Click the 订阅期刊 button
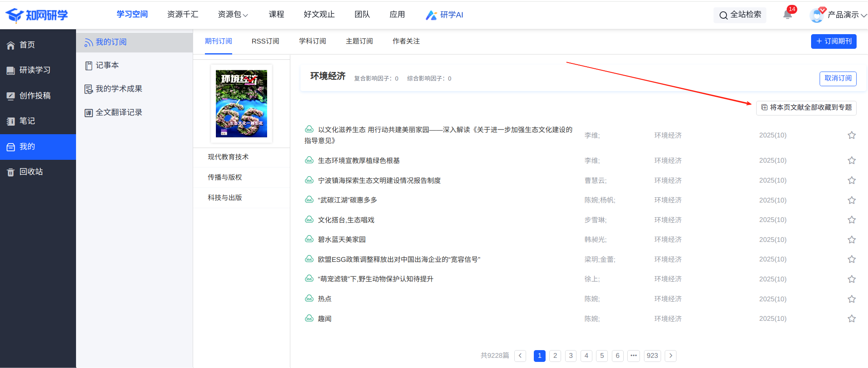 (x=833, y=41)
